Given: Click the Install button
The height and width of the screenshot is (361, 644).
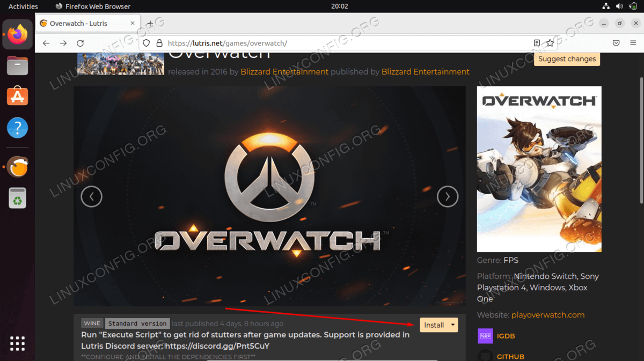Looking at the screenshot, I should 434,325.
